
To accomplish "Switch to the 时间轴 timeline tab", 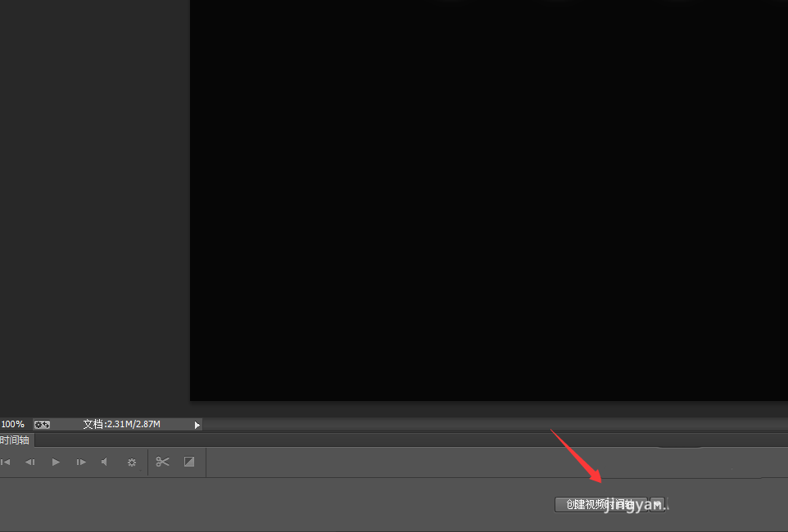I will tap(15, 440).
